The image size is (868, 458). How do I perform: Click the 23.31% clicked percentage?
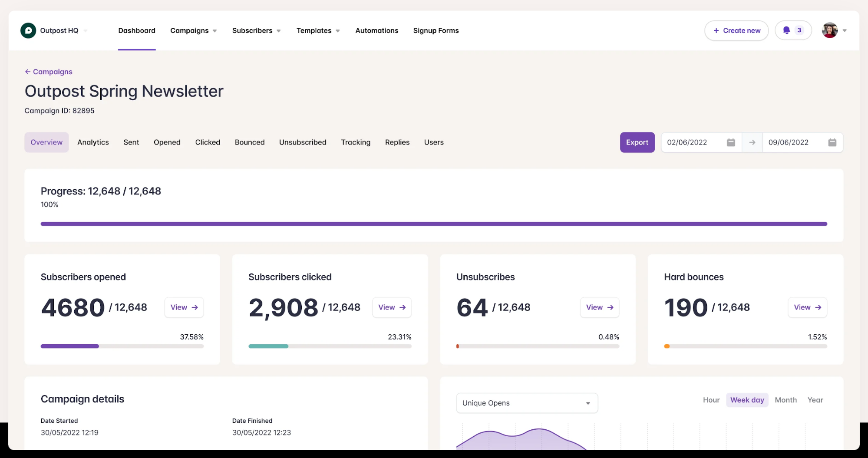click(x=399, y=337)
